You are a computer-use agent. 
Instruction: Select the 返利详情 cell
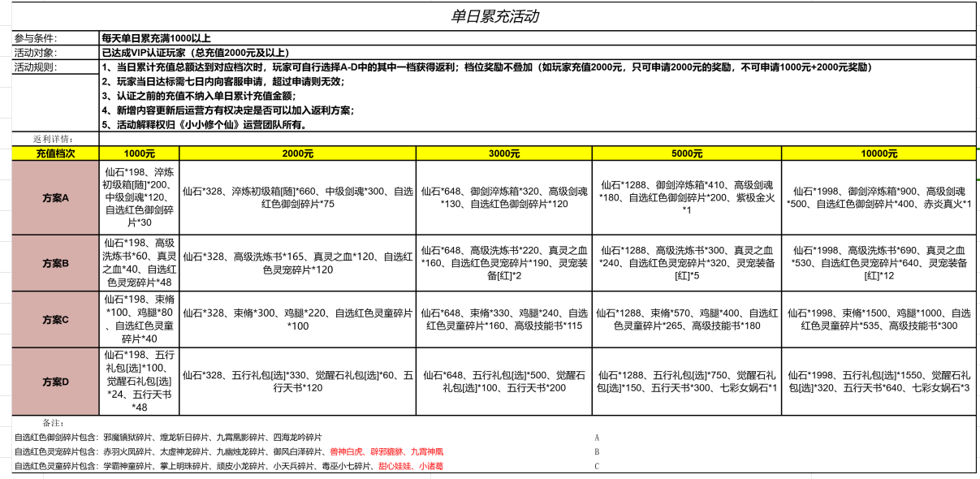55,140
